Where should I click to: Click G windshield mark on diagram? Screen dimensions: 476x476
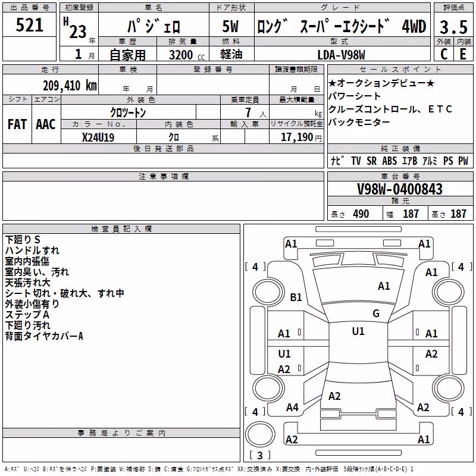tap(376, 314)
